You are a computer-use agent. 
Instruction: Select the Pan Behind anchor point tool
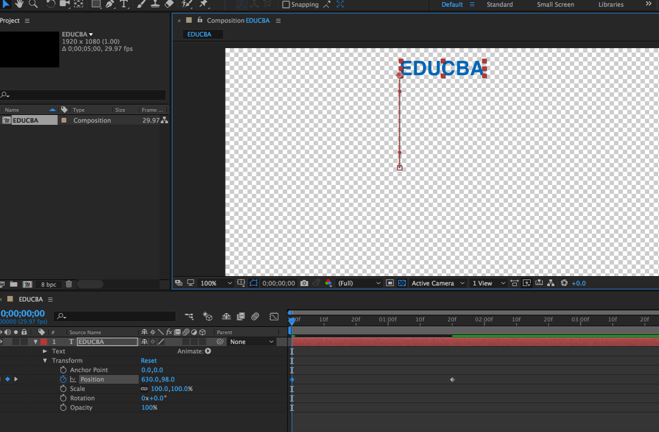coord(78,4)
